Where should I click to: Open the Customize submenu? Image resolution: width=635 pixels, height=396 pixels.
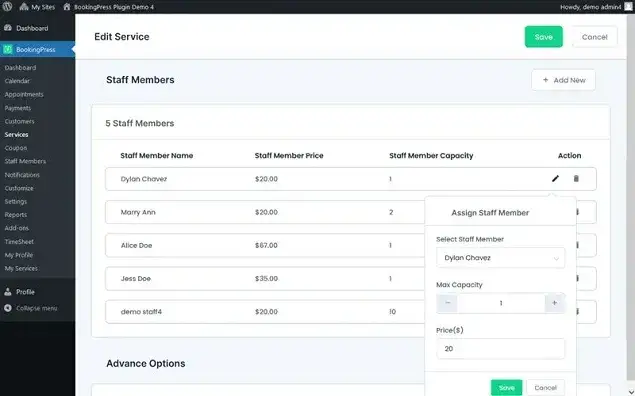pyautogui.click(x=19, y=188)
